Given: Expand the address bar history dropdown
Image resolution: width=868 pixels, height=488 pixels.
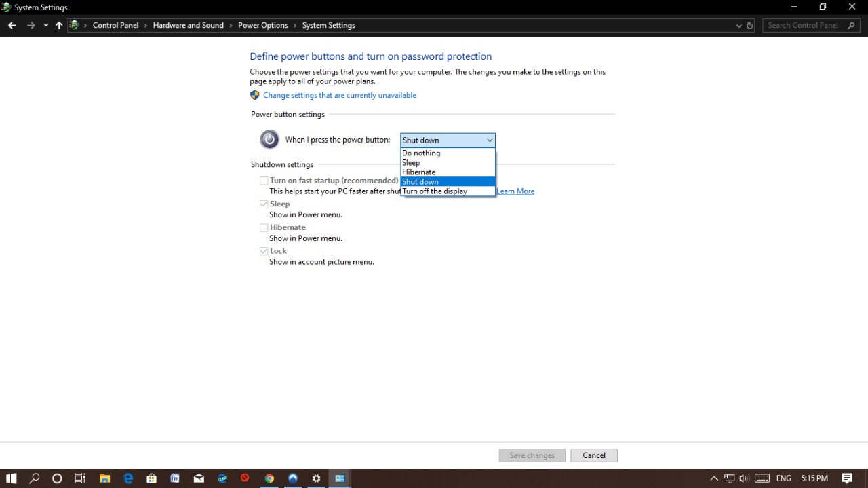Looking at the screenshot, I should [738, 25].
